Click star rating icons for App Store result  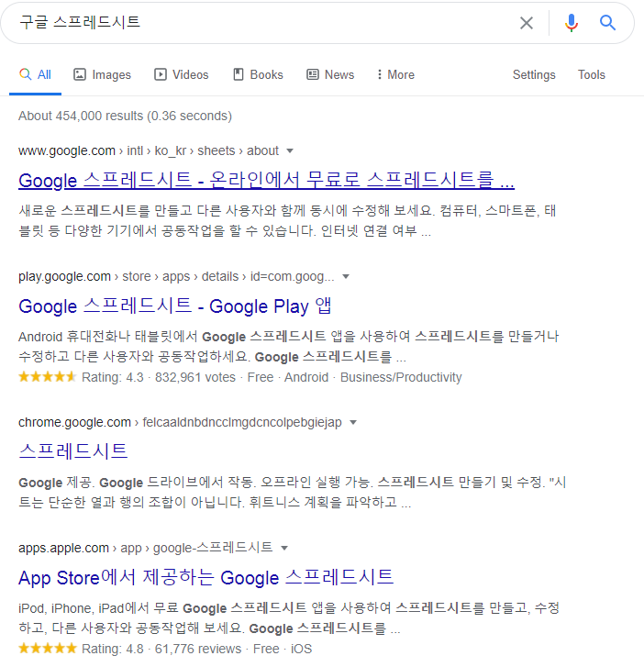pyautogui.click(x=47, y=649)
